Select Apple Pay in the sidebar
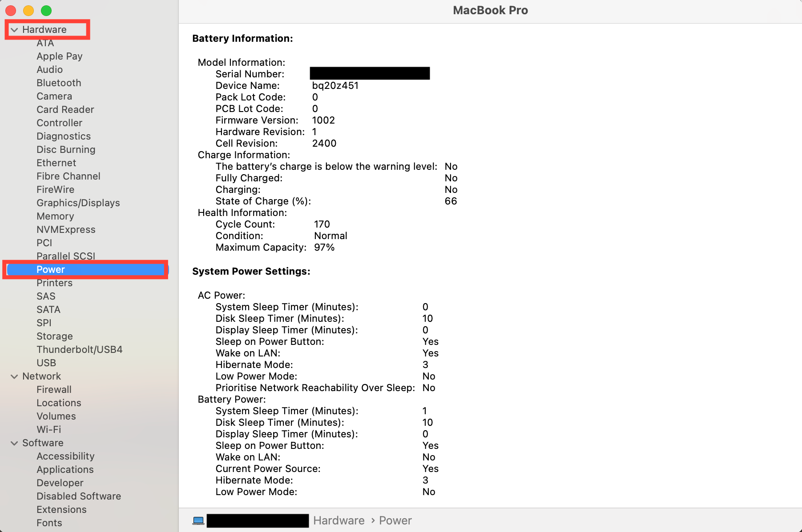802x532 pixels. pyautogui.click(x=60, y=56)
